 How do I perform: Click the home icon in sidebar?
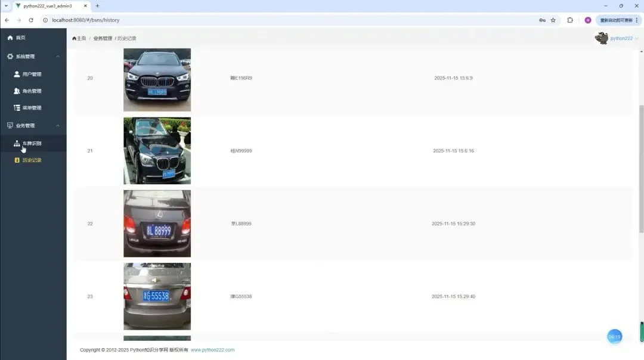pyautogui.click(x=10, y=38)
